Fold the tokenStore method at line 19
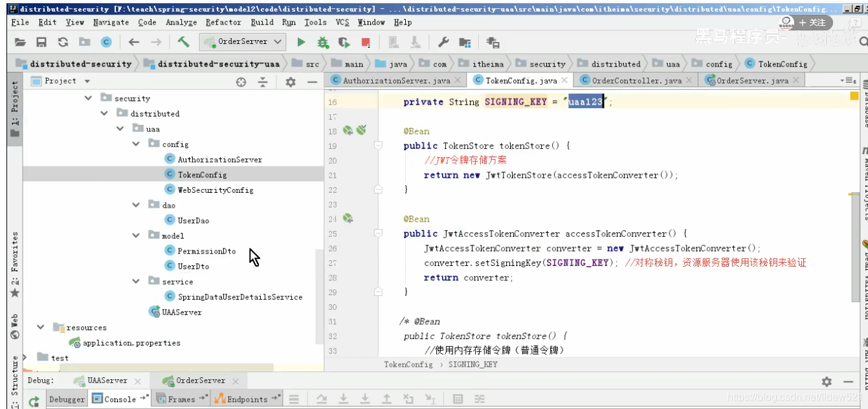This screenshot has height=409, width=868. [x=379, y=146]
